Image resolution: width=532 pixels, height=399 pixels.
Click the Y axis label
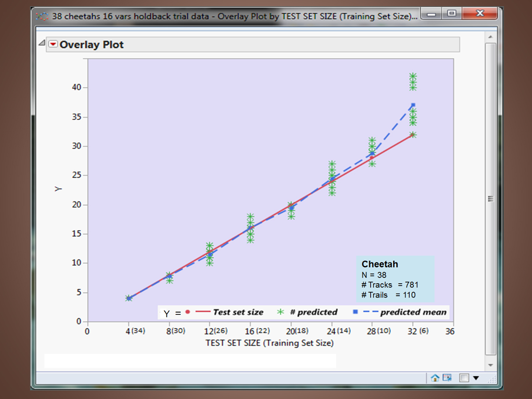pyautogui.click(x=58, y=189)
